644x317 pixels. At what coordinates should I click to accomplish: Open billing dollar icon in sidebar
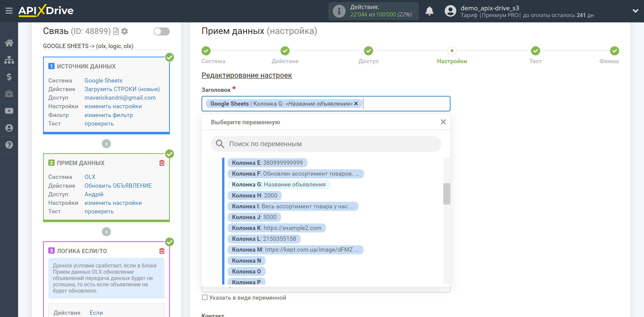coord(9,77)
